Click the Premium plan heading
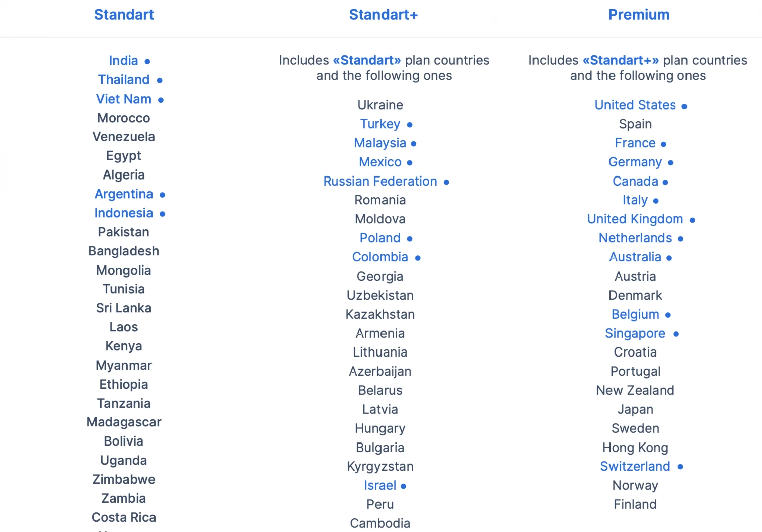Screen dimensions: 762x532 tap(639, 15)
